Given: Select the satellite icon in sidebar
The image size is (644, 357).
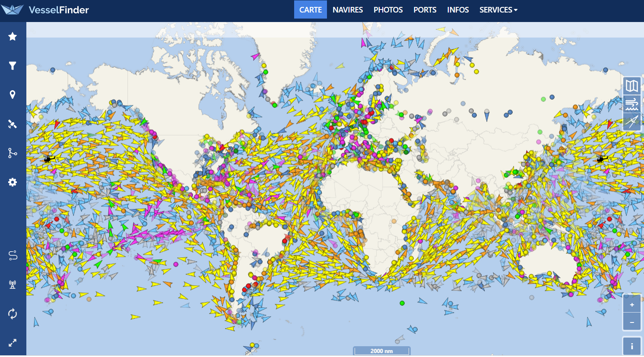Looking at the screenshot, I should click(13, 124).
